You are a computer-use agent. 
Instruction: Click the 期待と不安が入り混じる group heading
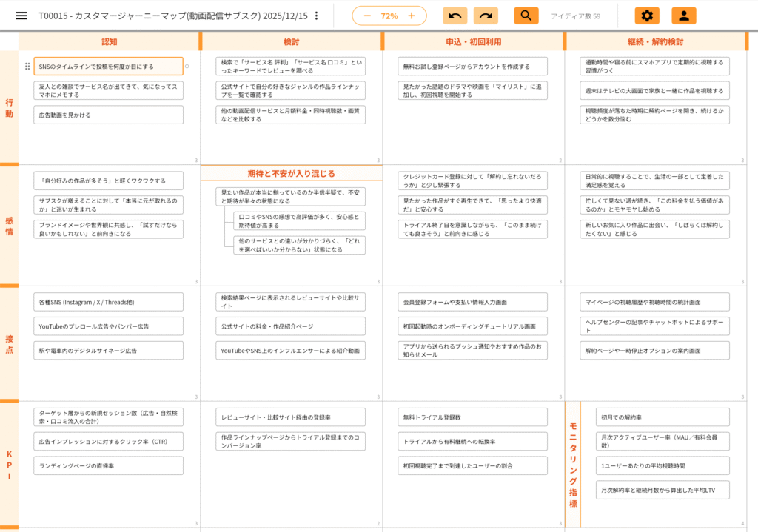tap(291, 173)
